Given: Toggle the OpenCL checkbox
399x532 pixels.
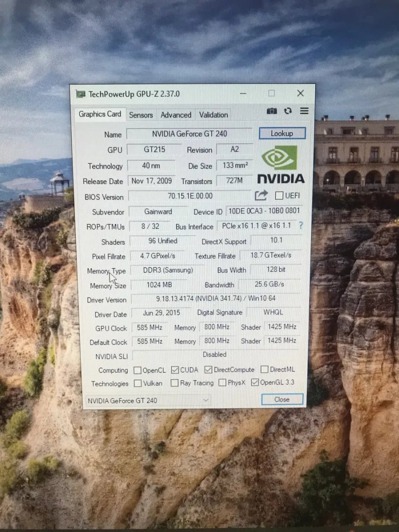Looking at the screenshot, I should coord(138,370).
